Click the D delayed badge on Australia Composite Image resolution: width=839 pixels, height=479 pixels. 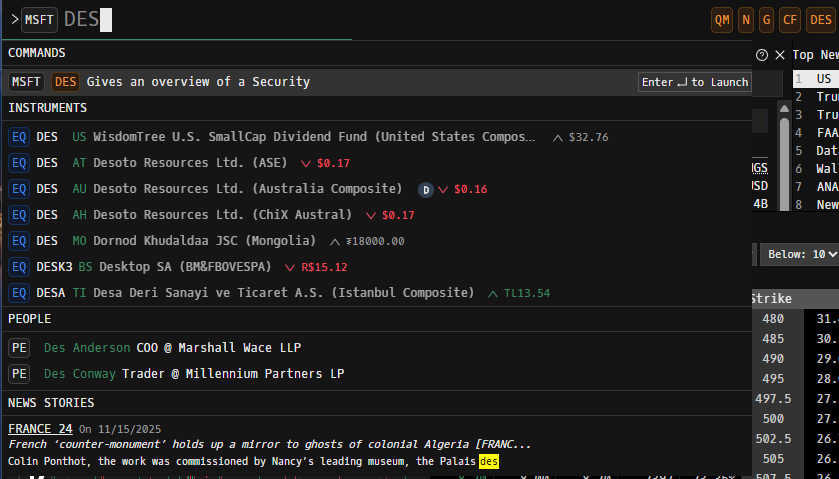[426, 189]
